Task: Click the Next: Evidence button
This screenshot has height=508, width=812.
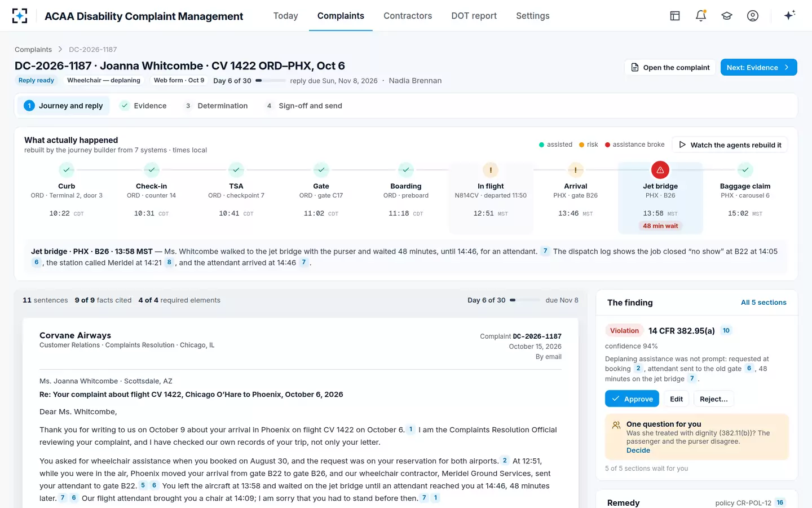Action: (x=758, y=67)
